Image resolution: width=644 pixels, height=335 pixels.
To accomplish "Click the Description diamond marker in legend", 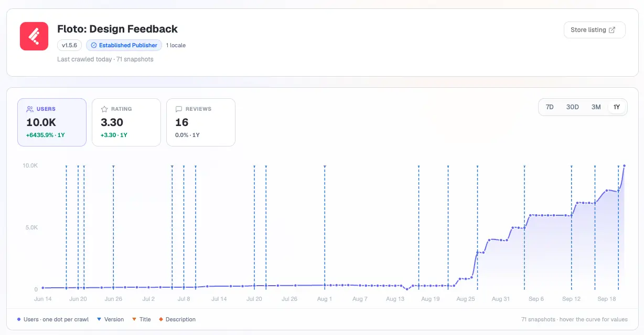I will click(x=160, y=319).
